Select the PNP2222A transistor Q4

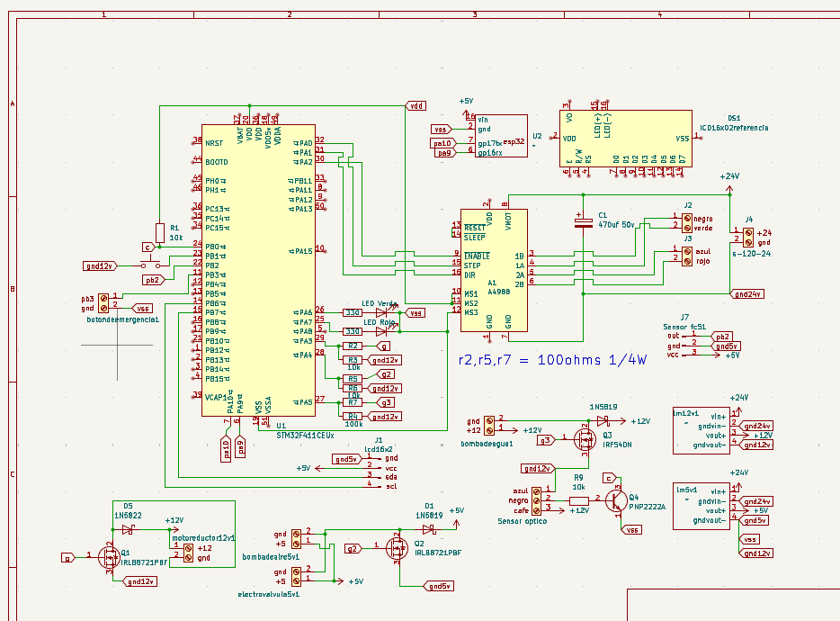[x=617, y=500]
